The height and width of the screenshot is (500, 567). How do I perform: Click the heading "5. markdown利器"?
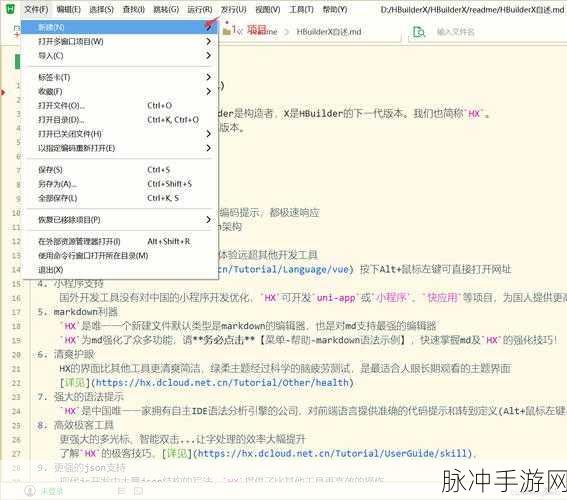tap(78, 312)
